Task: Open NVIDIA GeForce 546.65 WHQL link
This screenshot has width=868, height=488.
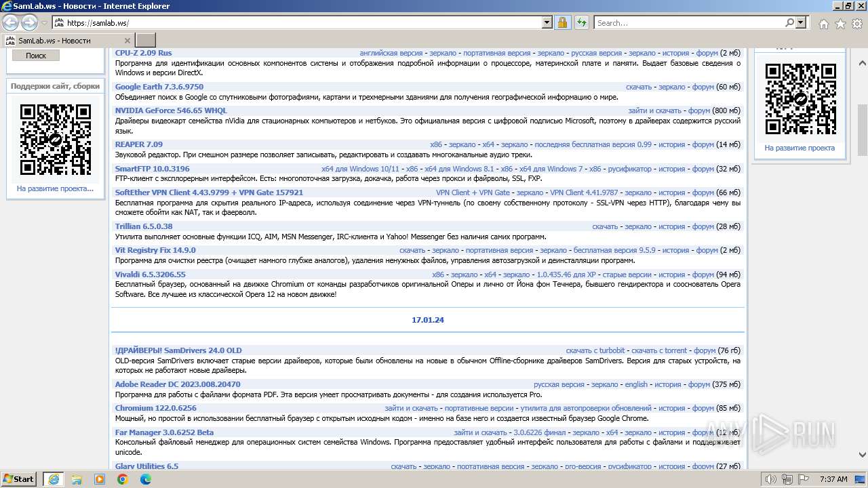Action: tap(171, 110)
